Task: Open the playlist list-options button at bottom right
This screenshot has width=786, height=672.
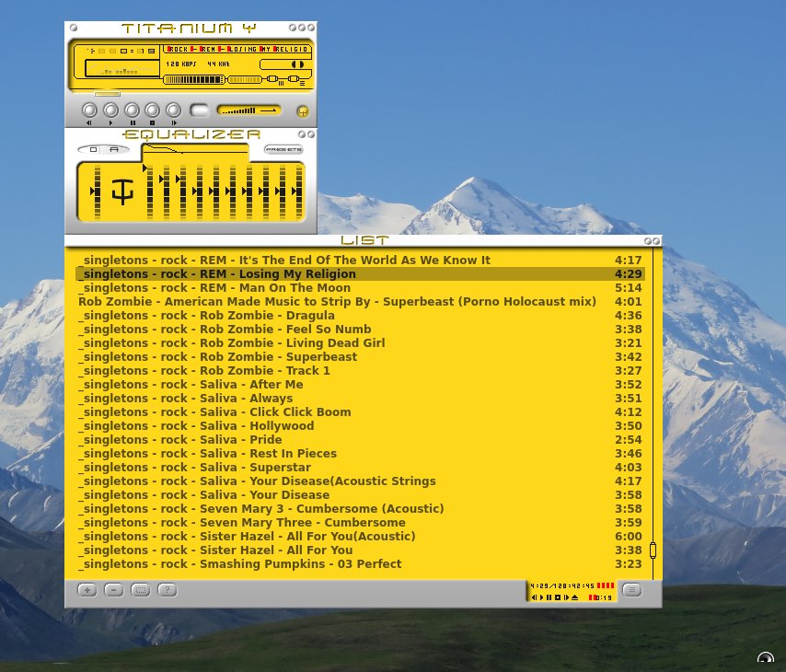Action: [631, 590]
